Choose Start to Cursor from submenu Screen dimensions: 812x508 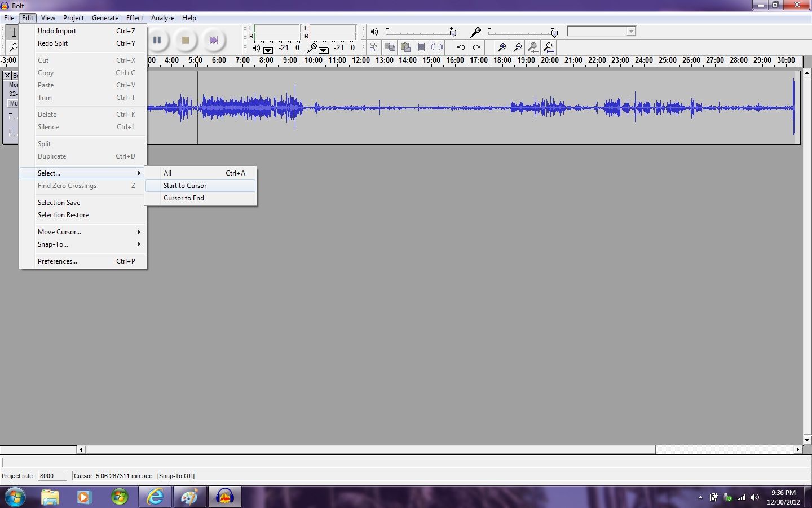(184, 186)
